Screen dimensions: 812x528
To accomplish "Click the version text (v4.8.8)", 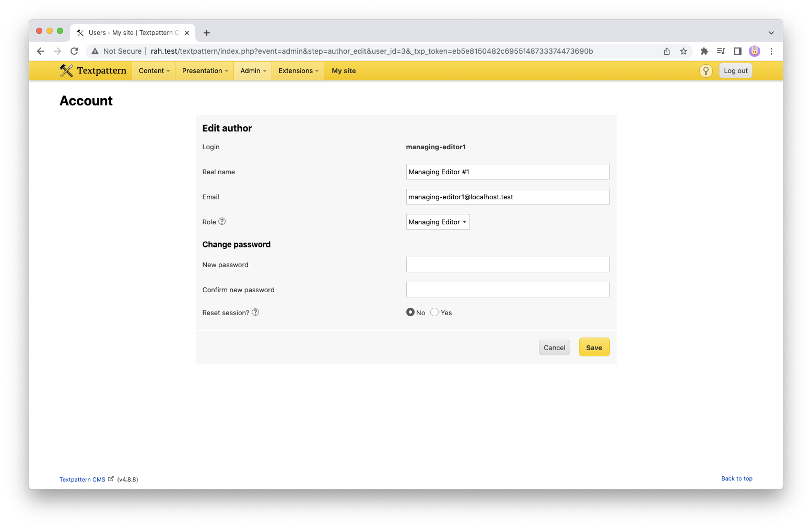I will click(x=127, y=479).
